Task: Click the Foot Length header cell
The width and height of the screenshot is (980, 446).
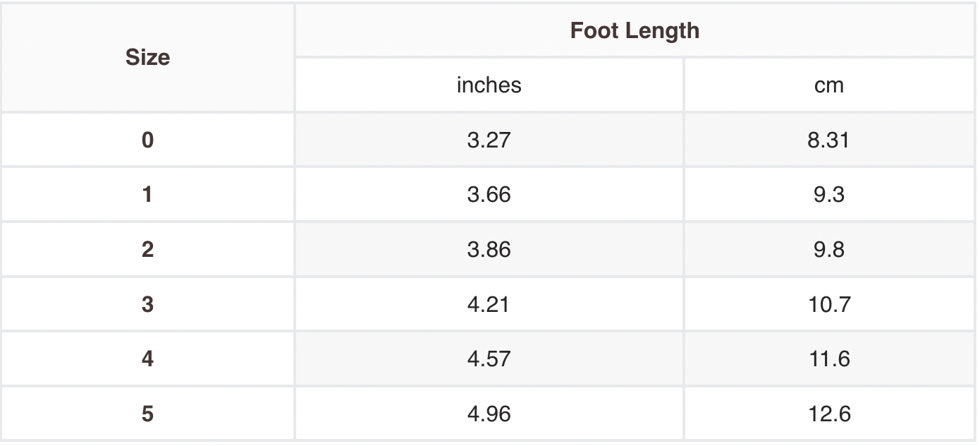Action: pyautogui.click(x=635, y=30)
